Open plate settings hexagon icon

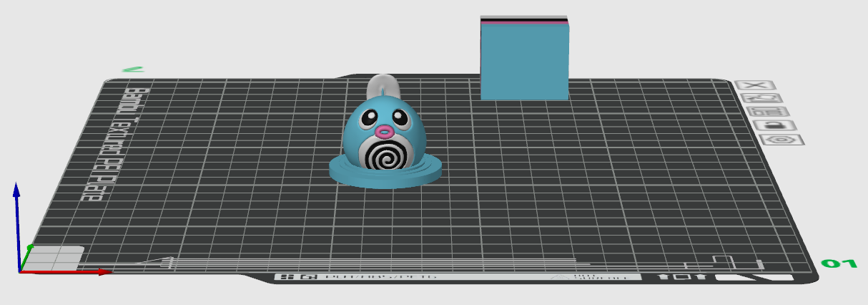[781, 139]
